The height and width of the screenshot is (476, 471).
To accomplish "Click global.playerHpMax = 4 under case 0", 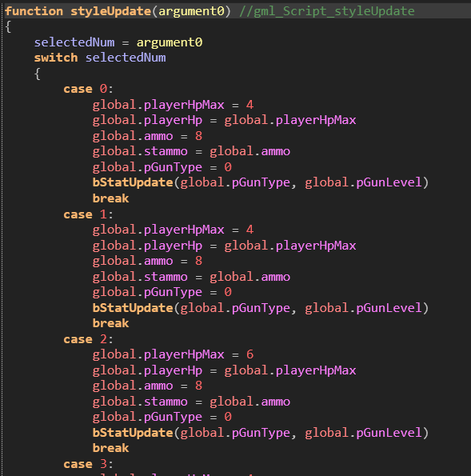I will pyautogui.click(x=173, y=105).
